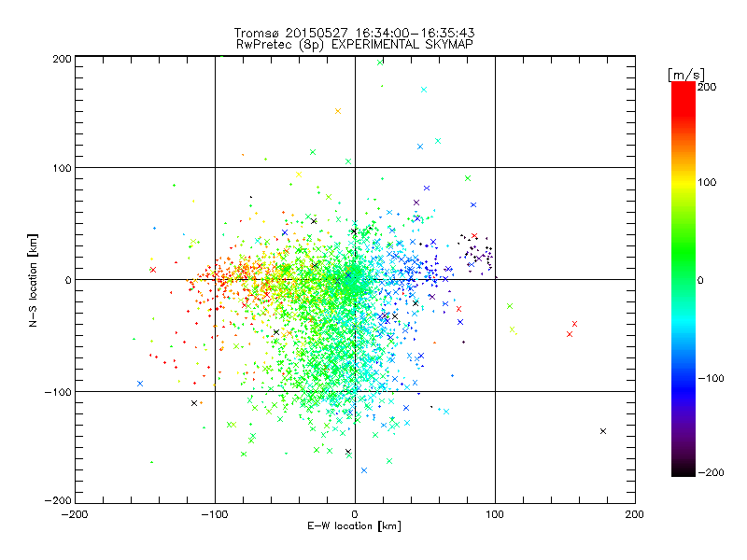The height and width of the screenshot is (560, 747).
Task: Click the x-axis tick label '200'
Action: pos(635,514)
